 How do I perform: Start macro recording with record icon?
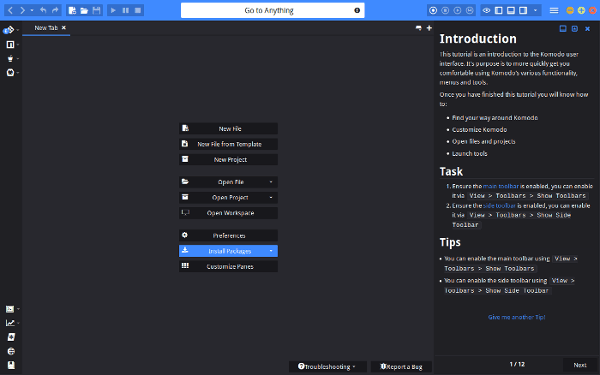[x=433, y=10]
